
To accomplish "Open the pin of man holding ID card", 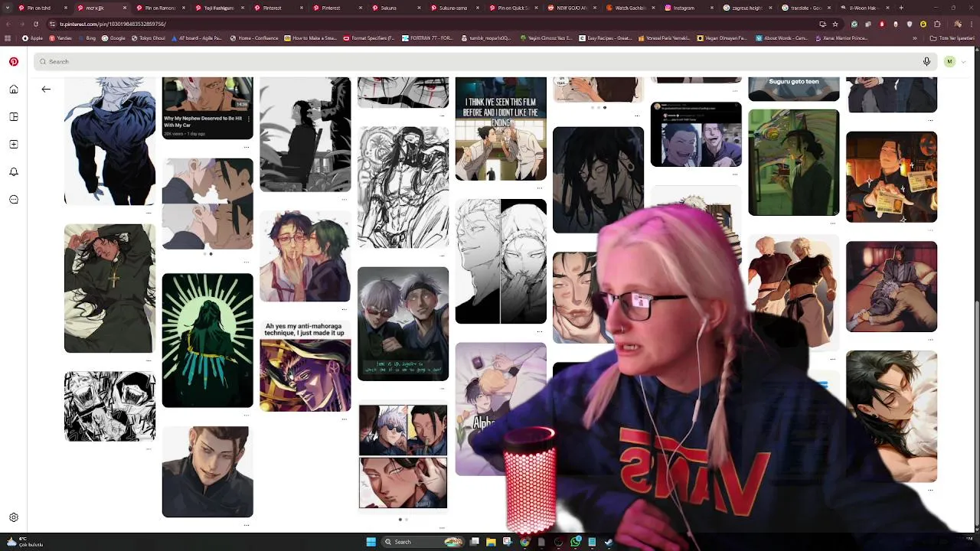I will [x=891, y=177].
